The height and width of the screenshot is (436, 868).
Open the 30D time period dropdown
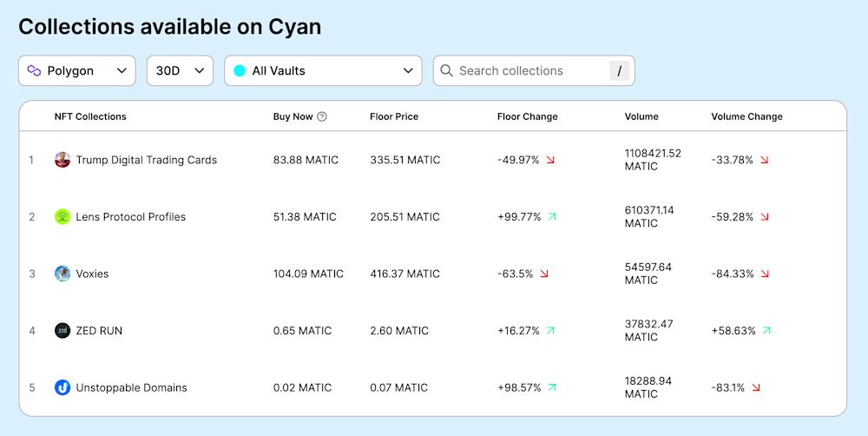point(180,70)
